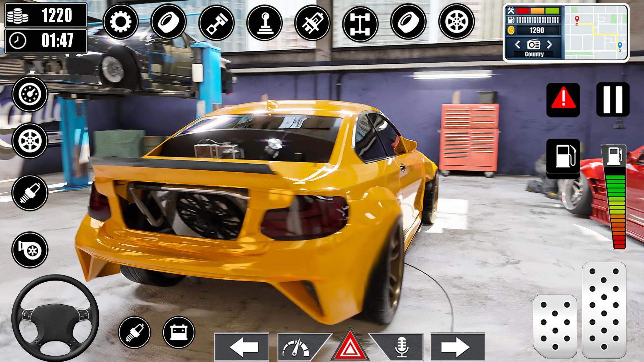Choose the spark plug icon on left side

point(30,193)
